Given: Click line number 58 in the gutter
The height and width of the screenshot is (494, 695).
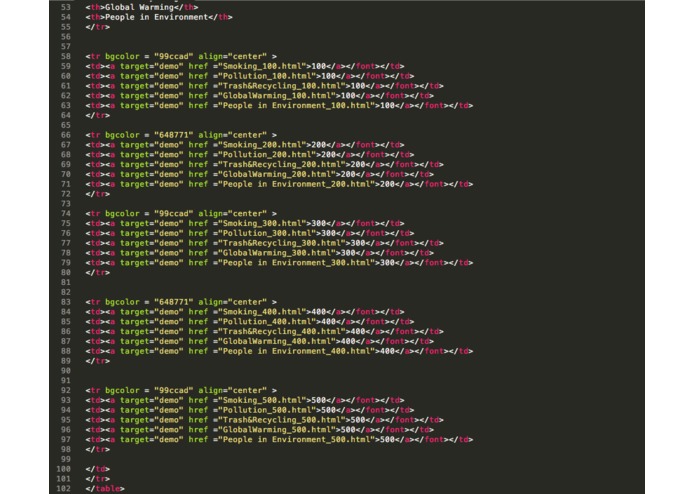Looking at the screenshot, I should pyautogui.click(x=66, y=56).
